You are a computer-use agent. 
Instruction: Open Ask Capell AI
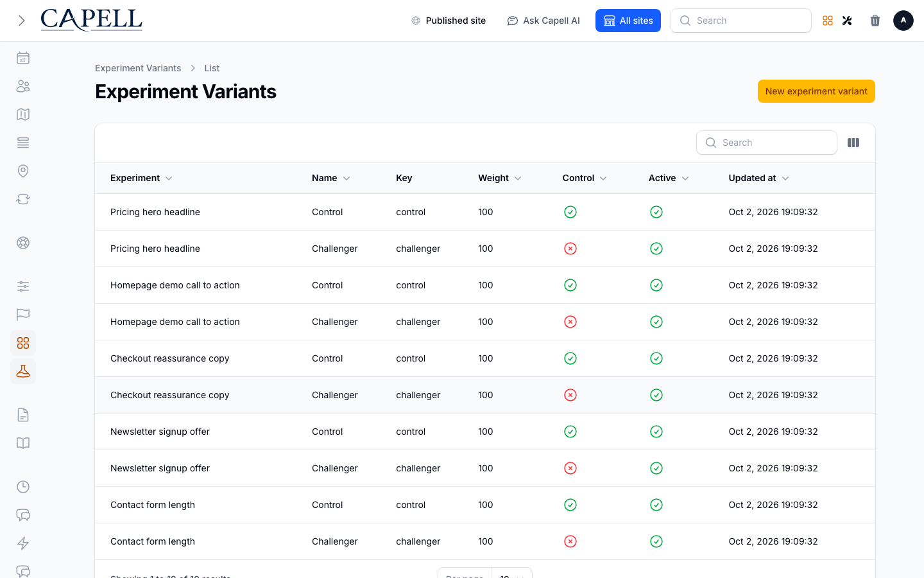[543, 21]
